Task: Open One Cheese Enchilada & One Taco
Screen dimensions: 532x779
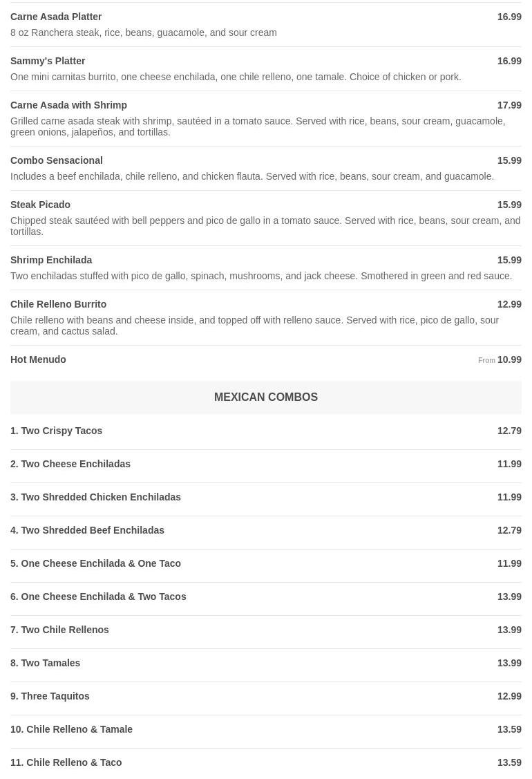Action: point(96,563)
